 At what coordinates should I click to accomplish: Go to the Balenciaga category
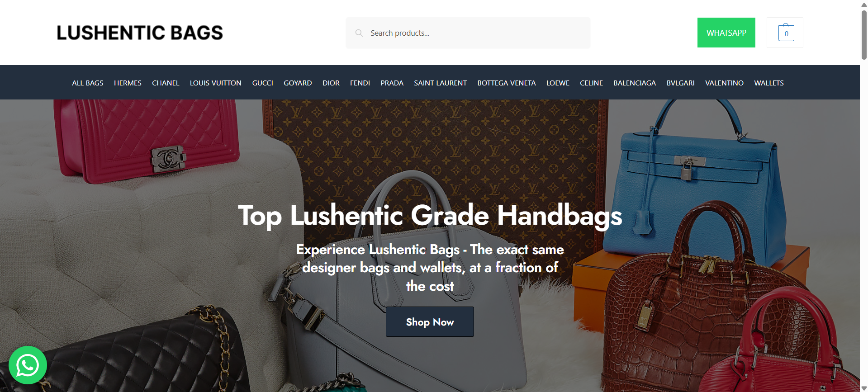[635, 83]
